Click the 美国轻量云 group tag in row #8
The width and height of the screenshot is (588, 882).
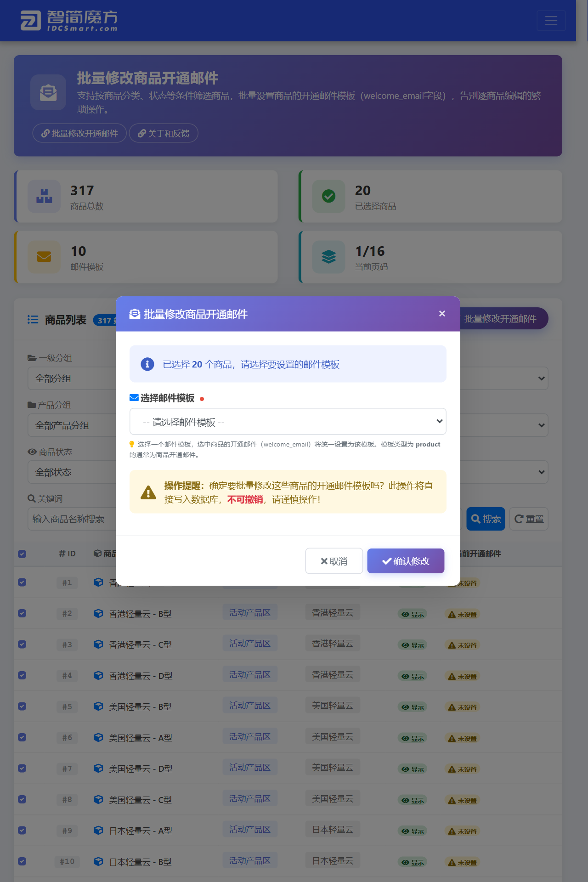click(333, 799)
